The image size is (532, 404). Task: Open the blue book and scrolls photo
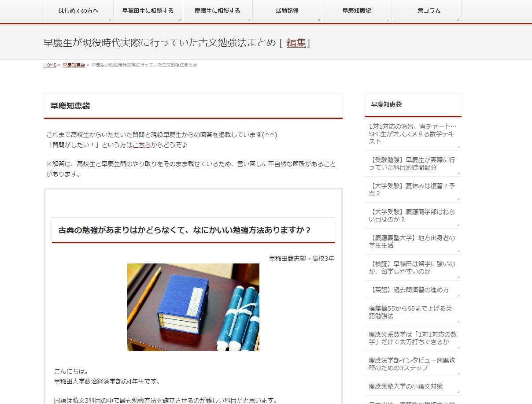193,307
